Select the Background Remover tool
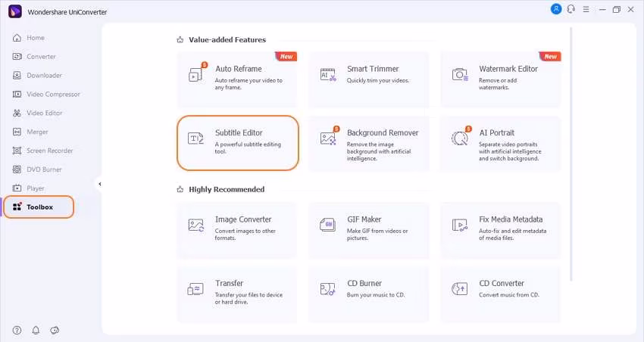This screenshot has width=644, height=342. [370, 142]
